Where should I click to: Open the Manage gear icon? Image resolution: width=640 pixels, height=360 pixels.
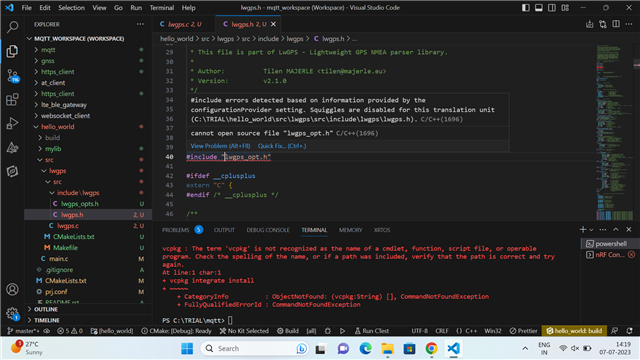coord(12,313)
